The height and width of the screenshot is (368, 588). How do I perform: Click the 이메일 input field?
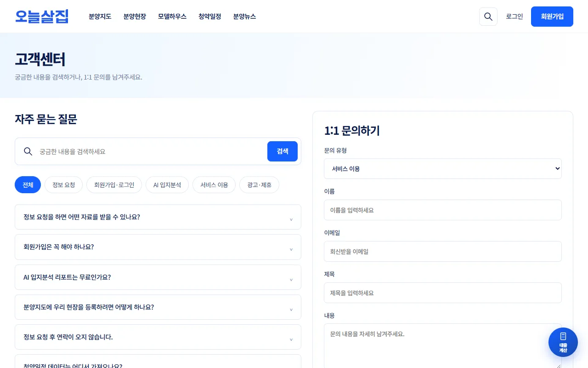pos(443,252)
